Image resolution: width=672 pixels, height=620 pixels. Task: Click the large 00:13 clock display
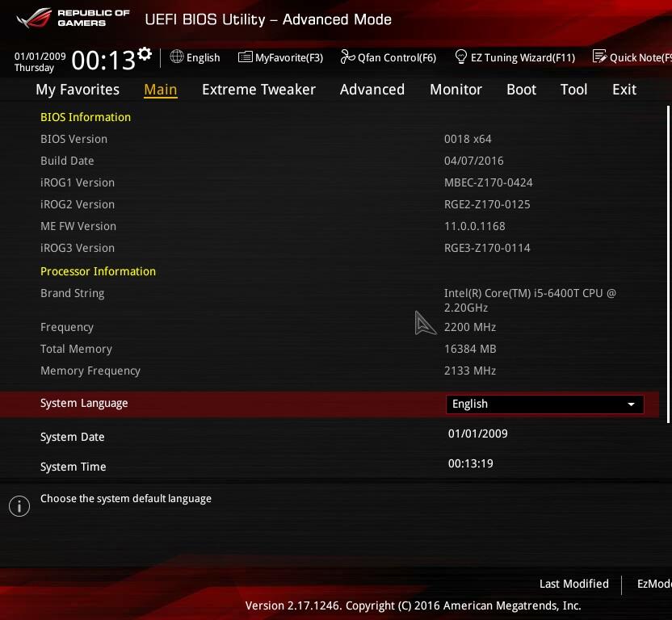pos(103,60)
